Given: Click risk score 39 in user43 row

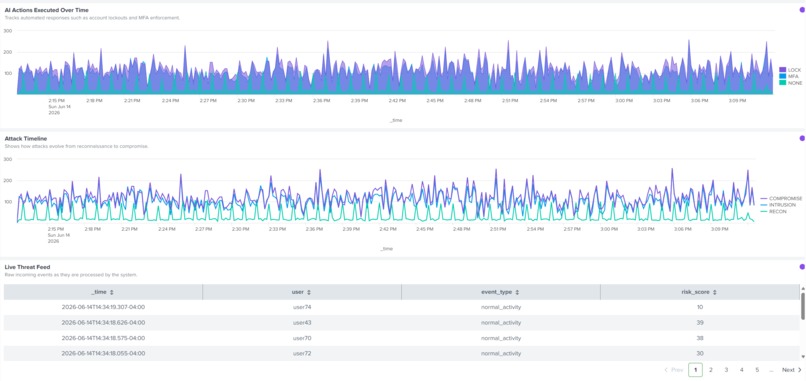Looking at the screenshot, I should point(700,322).
